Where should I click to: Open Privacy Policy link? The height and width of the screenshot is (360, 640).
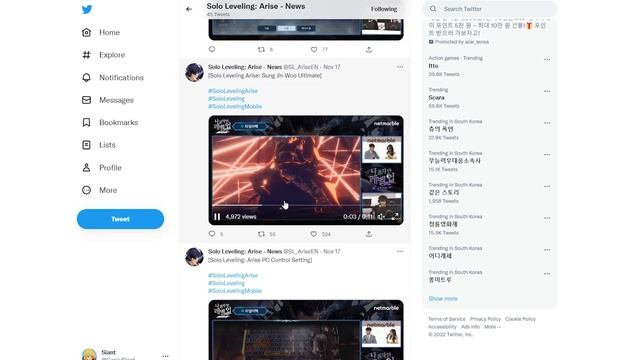pyautogui.click(x=485, y=319)
